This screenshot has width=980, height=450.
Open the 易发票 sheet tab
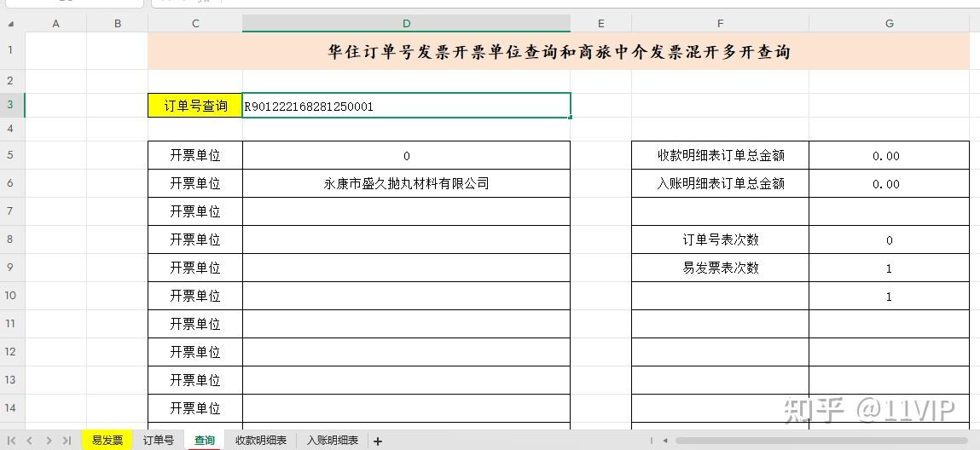[x=107, y=440]
